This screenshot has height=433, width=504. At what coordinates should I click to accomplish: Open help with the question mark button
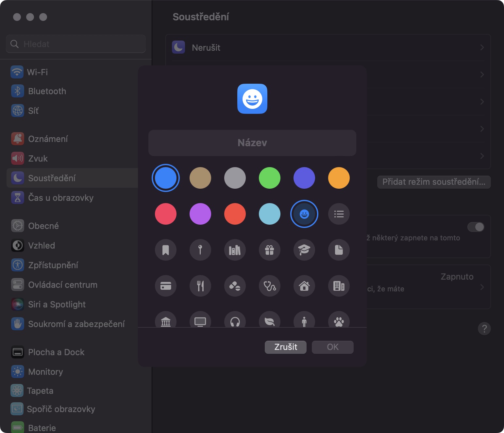(484, 328)
